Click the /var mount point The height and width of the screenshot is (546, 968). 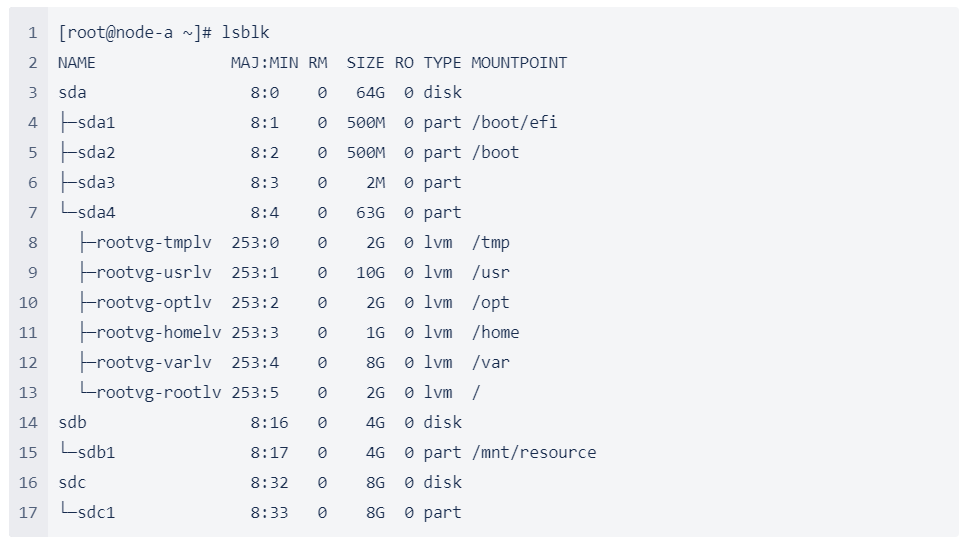[490, 363]
